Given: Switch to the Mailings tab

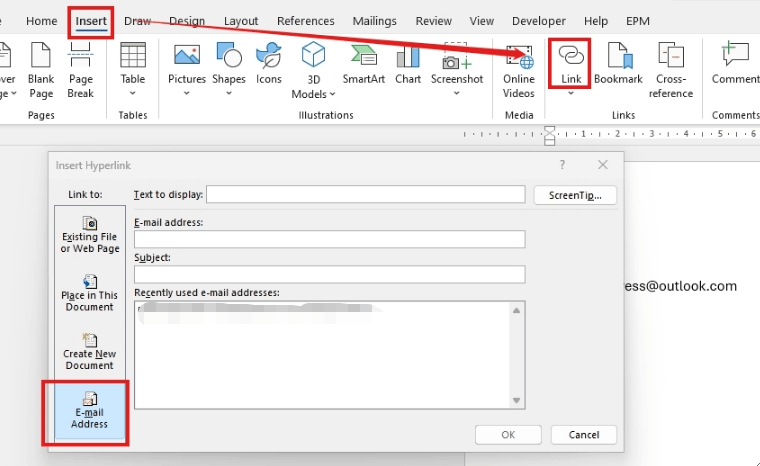Looking at the screenshot, I should (375, 21).
